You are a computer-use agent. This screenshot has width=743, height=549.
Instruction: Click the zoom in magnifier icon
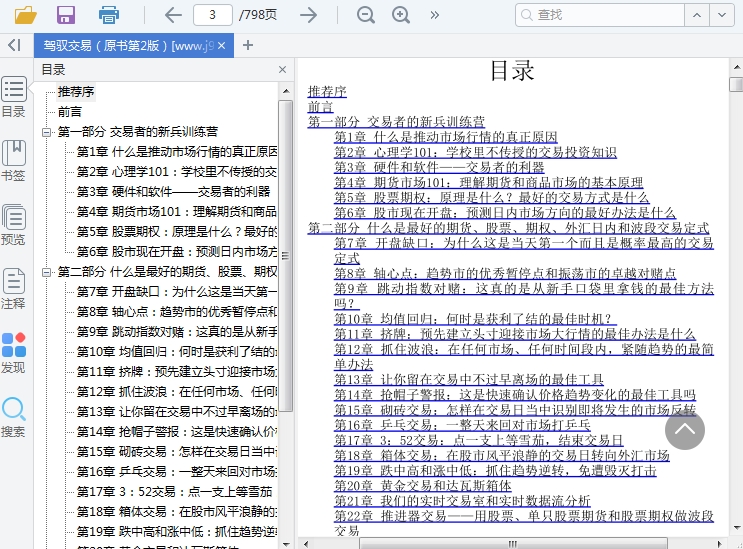click(x=401, y=15)
